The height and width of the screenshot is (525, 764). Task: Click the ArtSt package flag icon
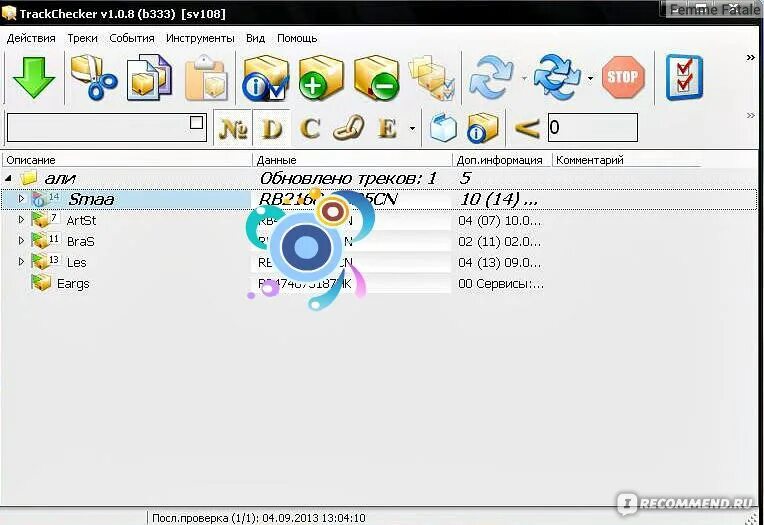[40, 220]
